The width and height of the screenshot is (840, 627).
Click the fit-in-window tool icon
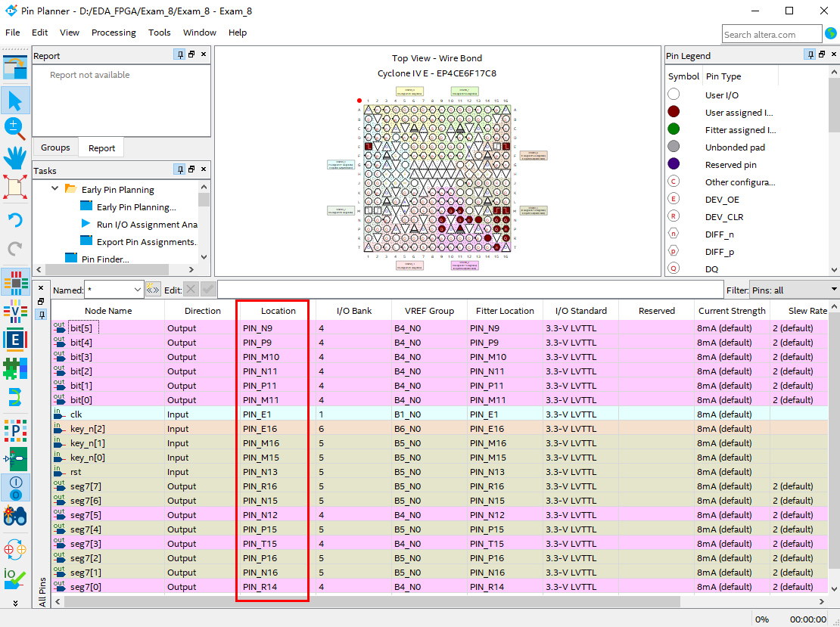pyautogui.click(x=15, y=187)
